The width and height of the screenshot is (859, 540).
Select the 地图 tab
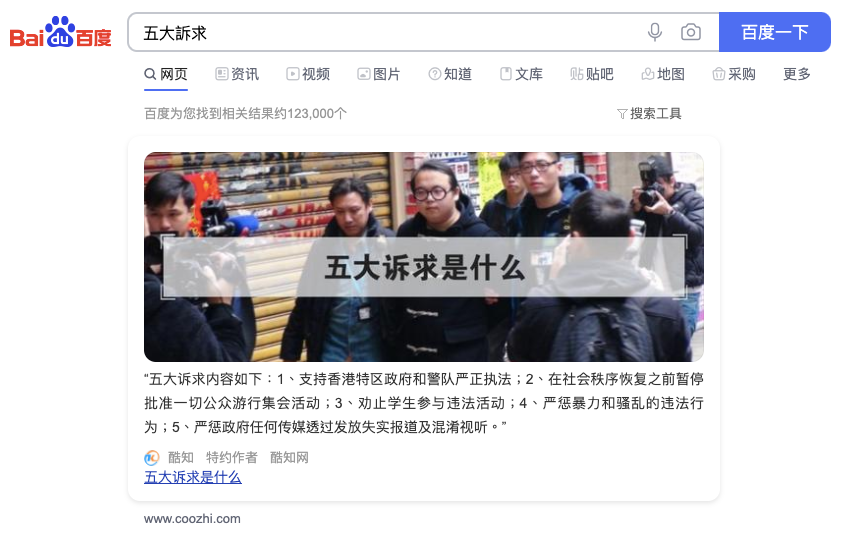pos(663,74)
